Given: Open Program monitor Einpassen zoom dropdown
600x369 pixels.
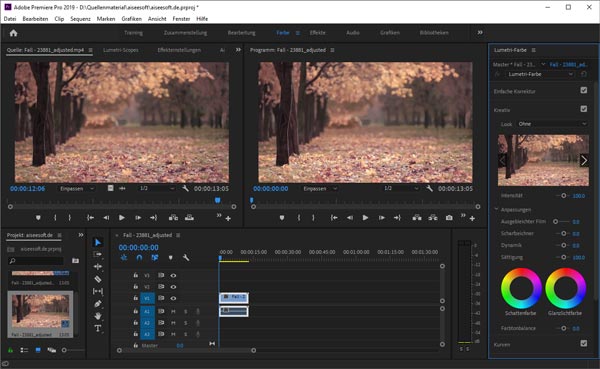Looking at the screenshot, I should [x=320, y=188].
